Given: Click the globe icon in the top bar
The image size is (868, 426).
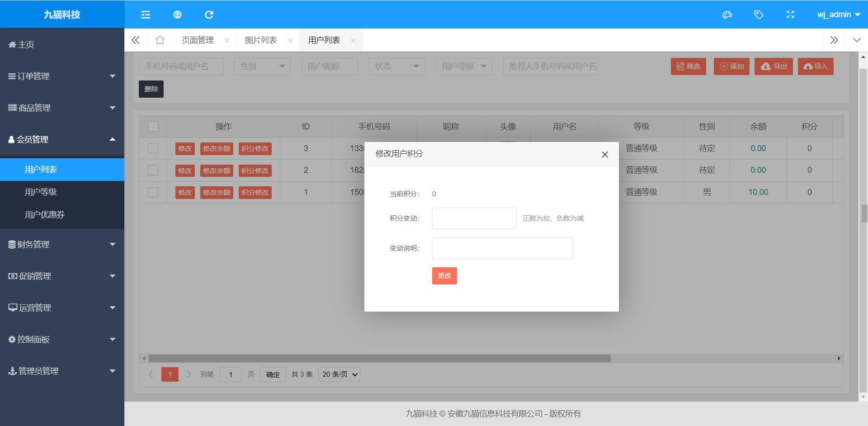Looking at the screenshot, I should click(177, 15).
